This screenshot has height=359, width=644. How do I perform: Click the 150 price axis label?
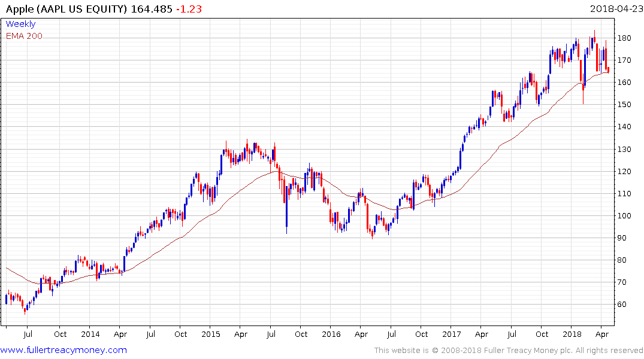point(624,105)
